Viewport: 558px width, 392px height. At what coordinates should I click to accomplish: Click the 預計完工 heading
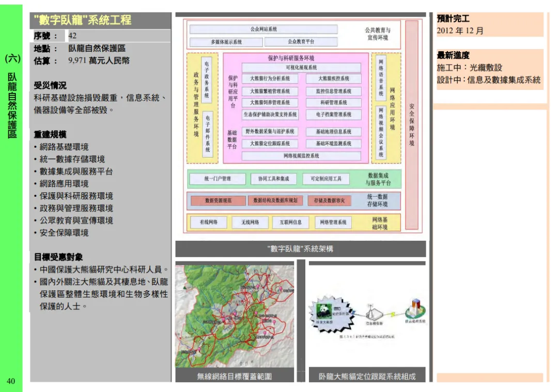point(453,19)
